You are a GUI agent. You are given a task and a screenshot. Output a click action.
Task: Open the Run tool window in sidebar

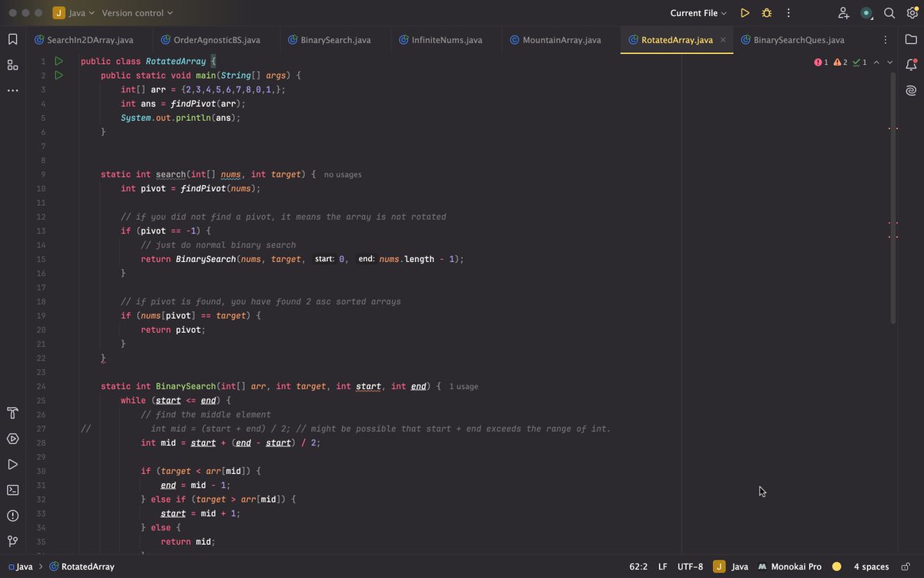(x=12, y=464)
